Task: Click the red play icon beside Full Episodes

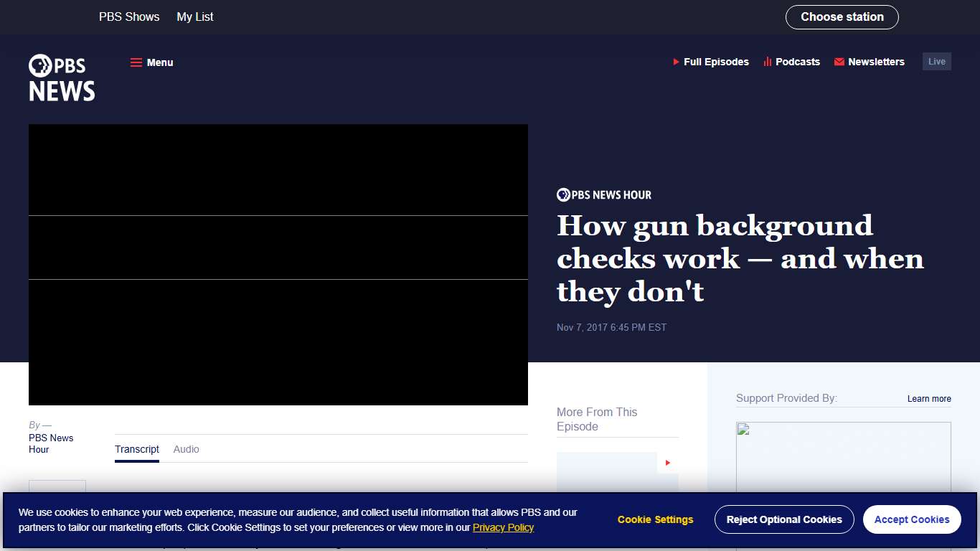Action: (675, 62)
